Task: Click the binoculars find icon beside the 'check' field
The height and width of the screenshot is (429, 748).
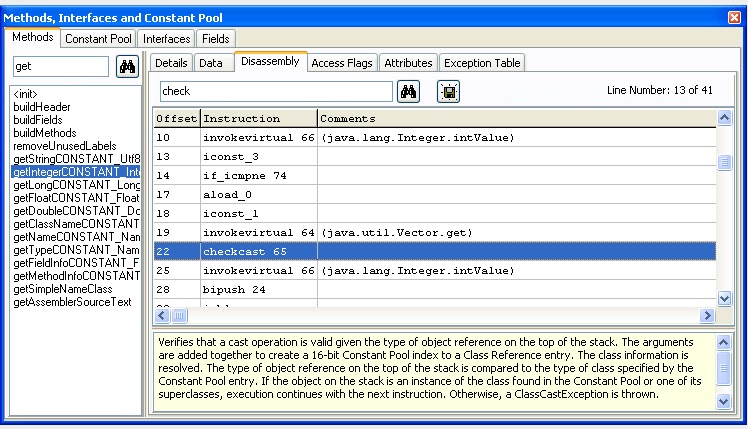Action: pos(408,92)
